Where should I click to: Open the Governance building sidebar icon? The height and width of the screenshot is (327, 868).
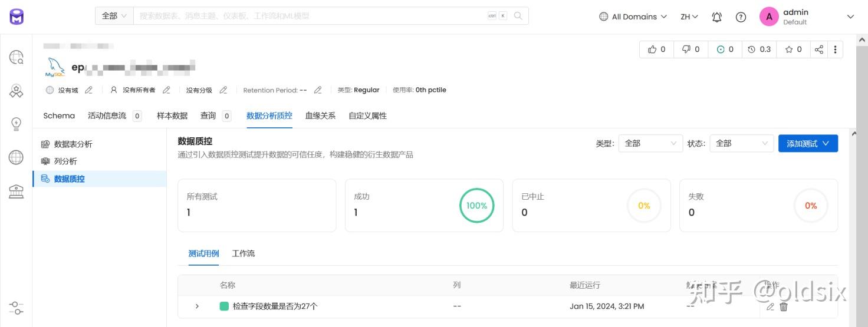16,191
